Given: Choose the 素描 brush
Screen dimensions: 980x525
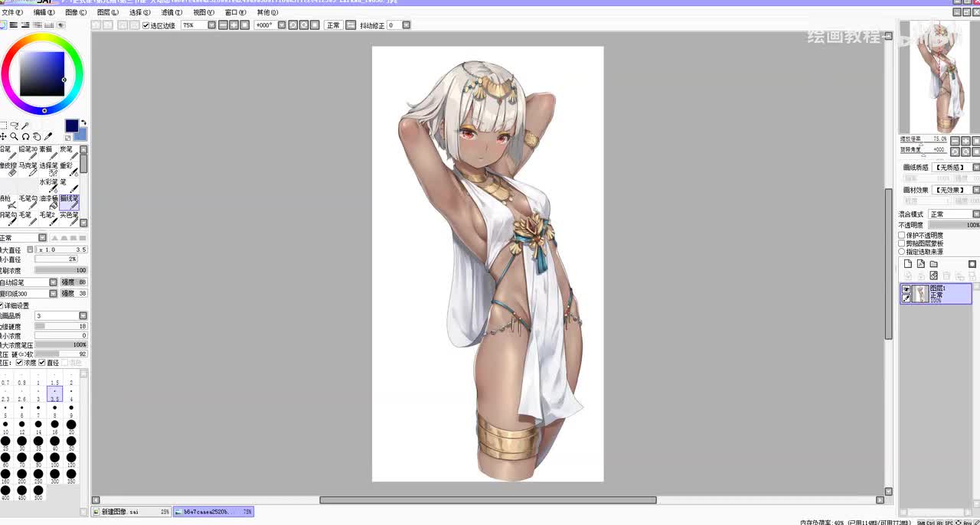Looking at the screenshot, I should [49, 153].
